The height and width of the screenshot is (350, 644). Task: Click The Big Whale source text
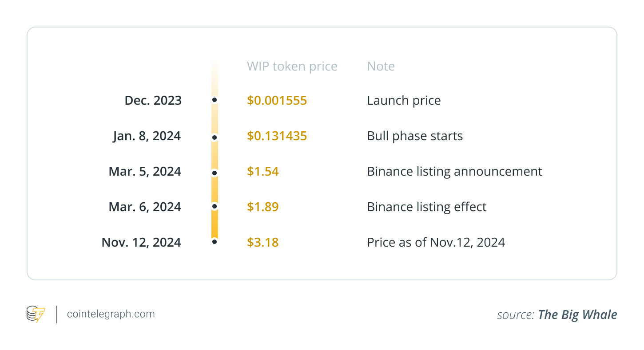(577, 315)
